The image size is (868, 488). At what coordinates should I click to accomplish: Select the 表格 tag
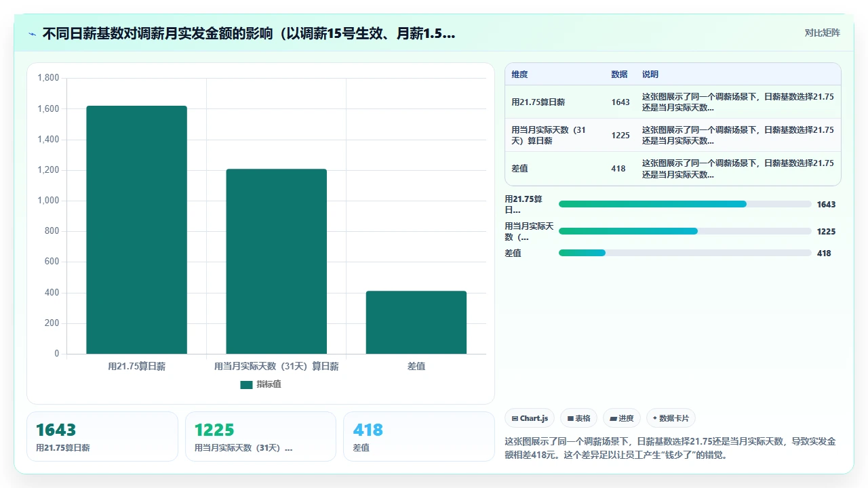[578, 418]
